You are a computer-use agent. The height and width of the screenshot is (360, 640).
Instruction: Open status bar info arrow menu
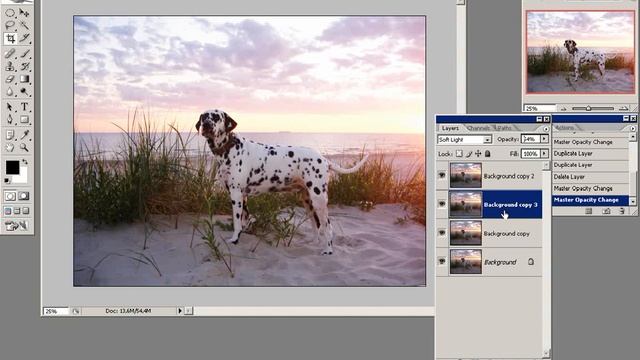180,311
